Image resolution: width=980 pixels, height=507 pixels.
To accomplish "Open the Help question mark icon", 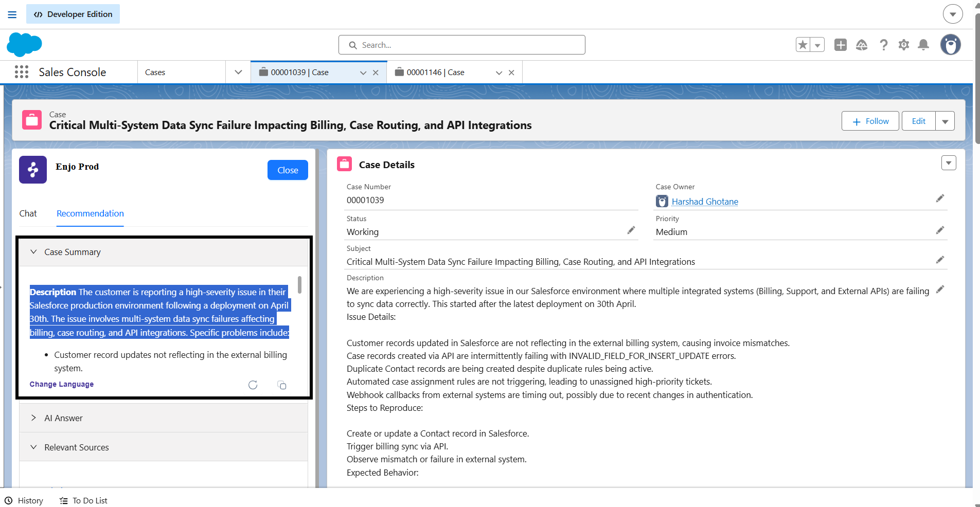I will [x=884, y=45].
